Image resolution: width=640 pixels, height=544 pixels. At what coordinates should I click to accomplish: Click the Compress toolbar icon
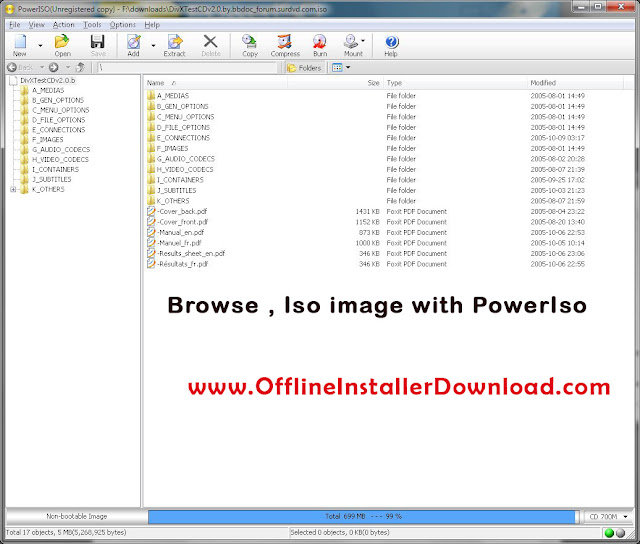coord(285,42)
